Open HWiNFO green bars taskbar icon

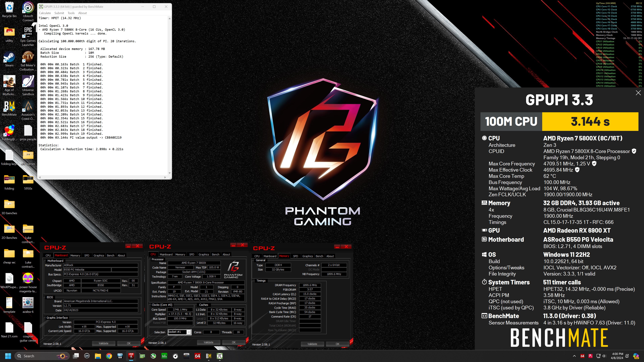tap(164, 356)
